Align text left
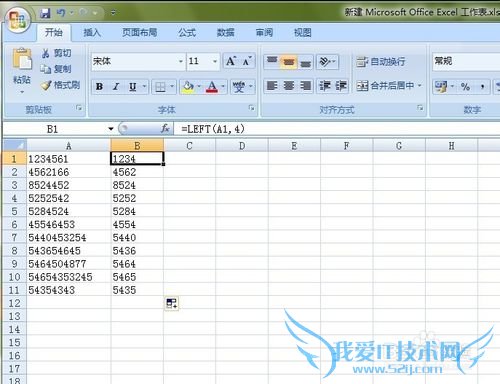Screen dimensions: 500x384 point(272,86)
